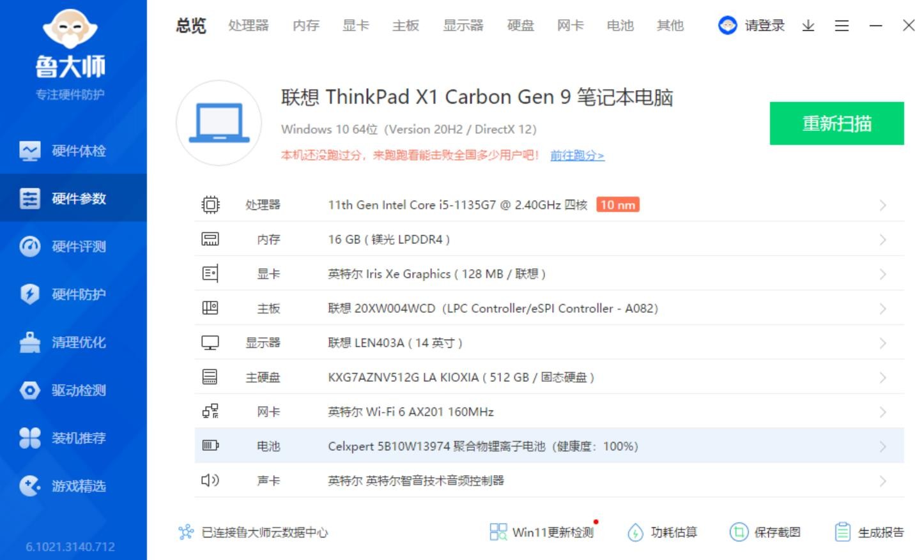Click the 鲁大师 mascot logo
The image size is (924, 560).
point(70,29)
